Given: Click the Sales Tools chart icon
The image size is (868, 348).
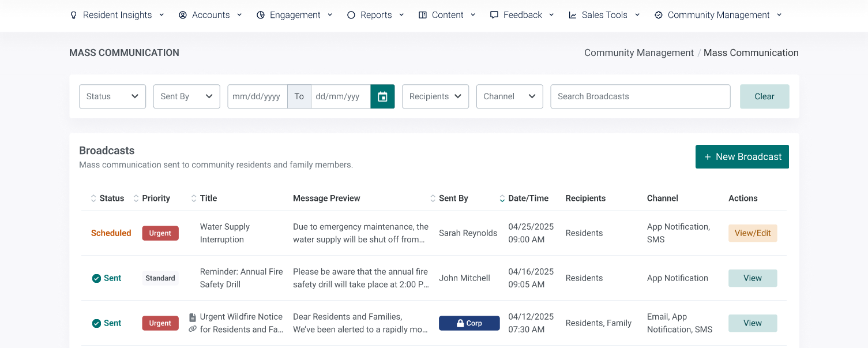Looking at the screenshot, I should tap(573, 15).
